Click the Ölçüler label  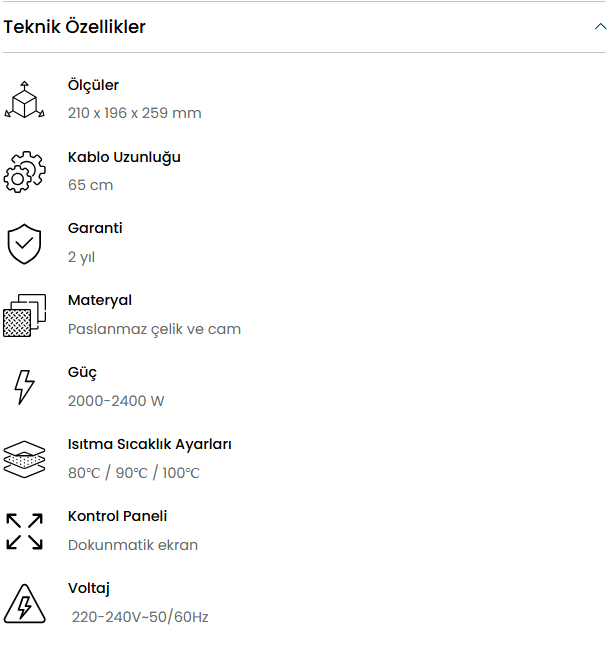pyautogui.click(x=93, y=85)
